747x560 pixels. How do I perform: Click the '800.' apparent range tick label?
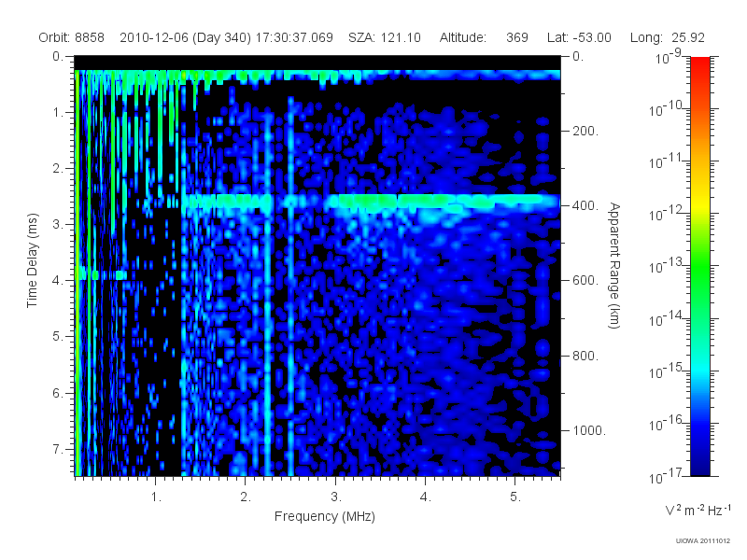point(585,356)
